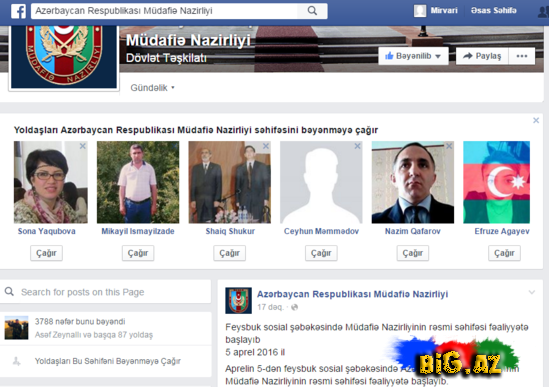Click the 17 dəq. post timestamp
Screen dimensions: 549x387
click(270, 307)
